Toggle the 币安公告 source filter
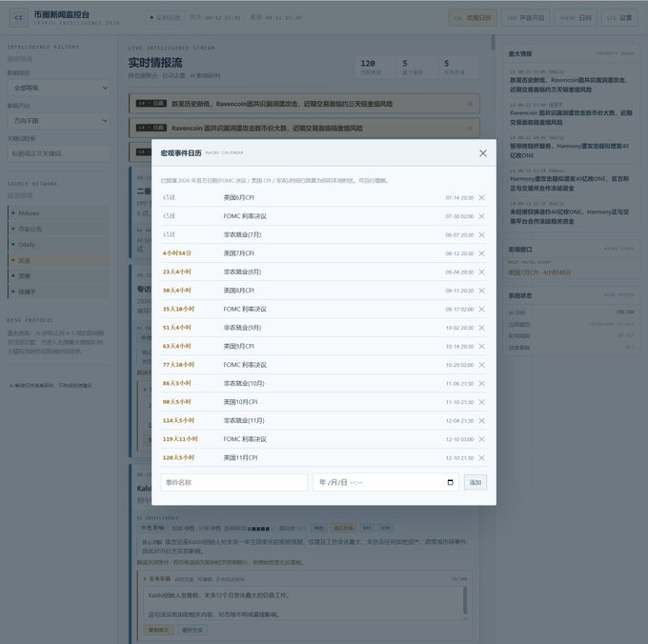This screenshot has height=644, width=648. click(59, 229)
